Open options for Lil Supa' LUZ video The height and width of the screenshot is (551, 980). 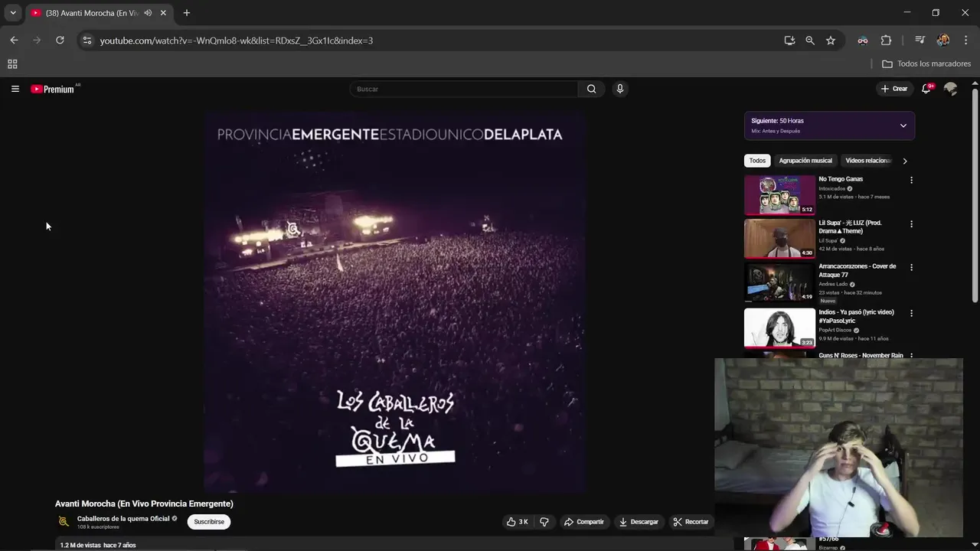911,224
